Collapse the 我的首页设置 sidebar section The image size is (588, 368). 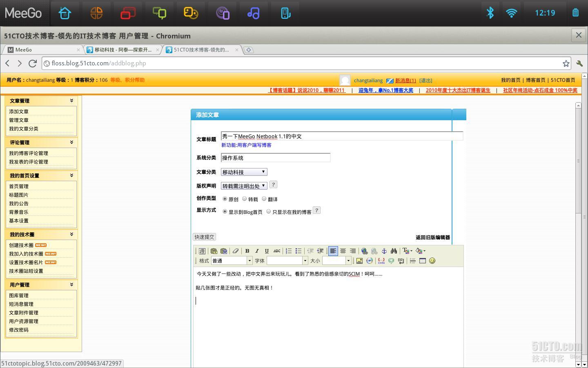pos(71,175)
